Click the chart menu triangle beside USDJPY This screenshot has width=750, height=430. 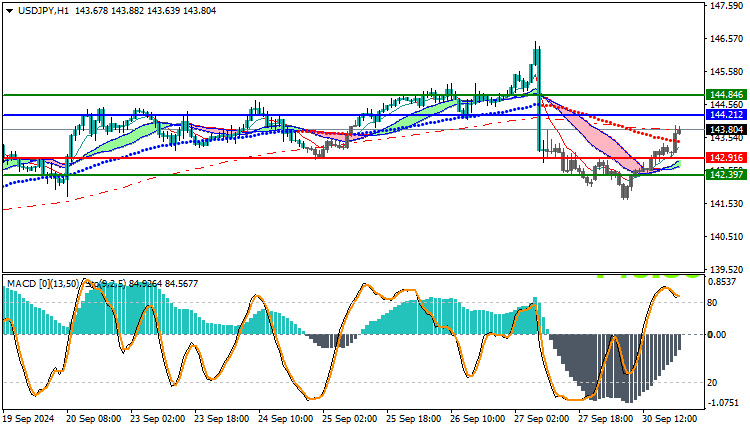pyautogui.click(x=10, y=11)
